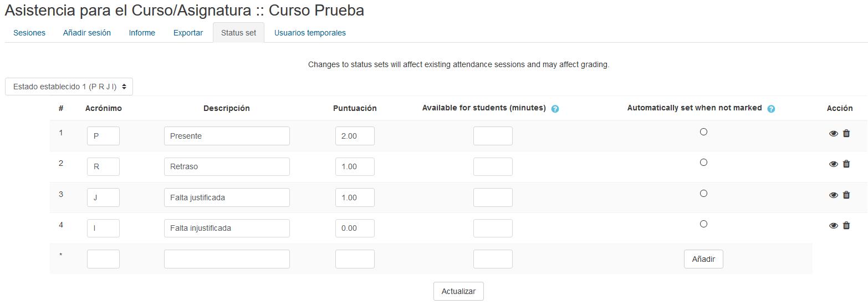Select auto-set radio for Retraso row
Viewport: 868px width, 304px height.
coord(703,163)
